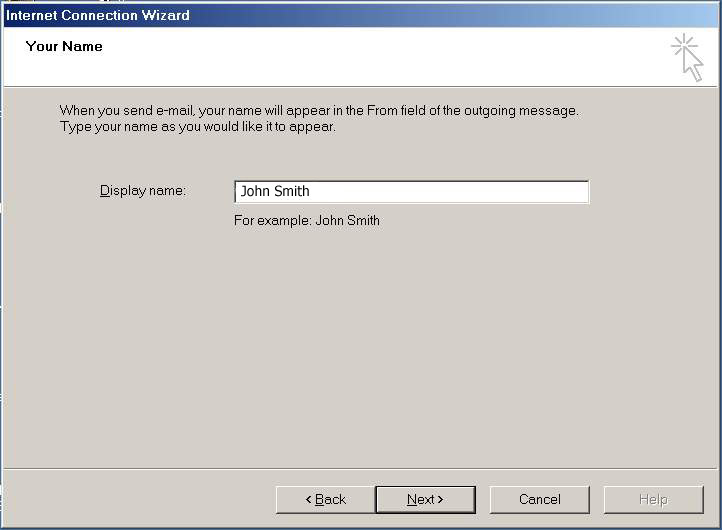This screenshot has height=530, width=722.
Task: Click the Next button to continue
Action: [x=425, y=499]
